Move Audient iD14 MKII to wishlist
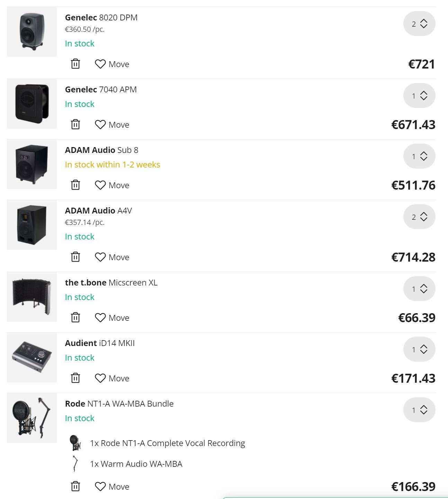The height and width of the screenshot is (499, 448). point(112,378)
